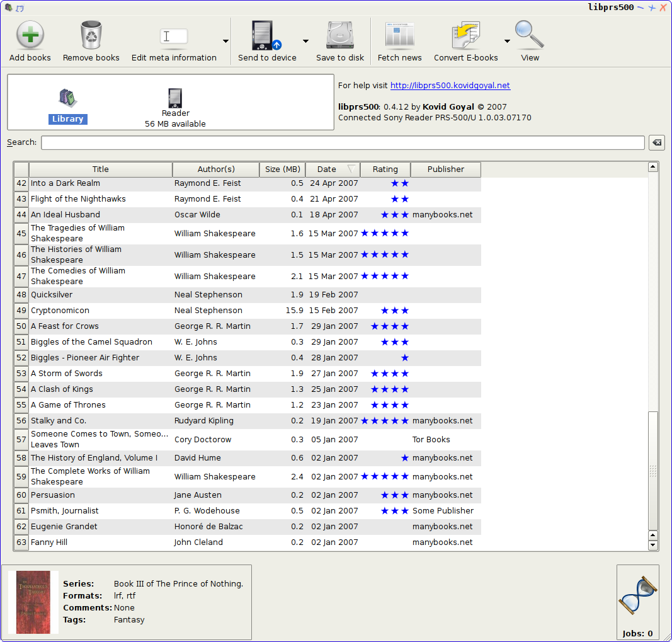
Task: Click the scroll down arrow at the list's bottom
Action: point(652,546)
